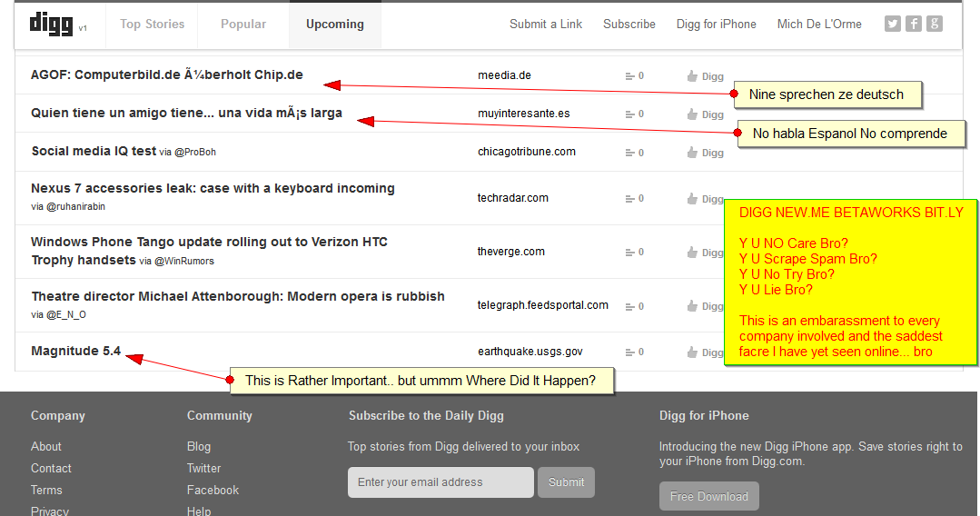The image size is (980, 516).
Task: Open Windows Phone Tango update story
Action: [210, 251]
